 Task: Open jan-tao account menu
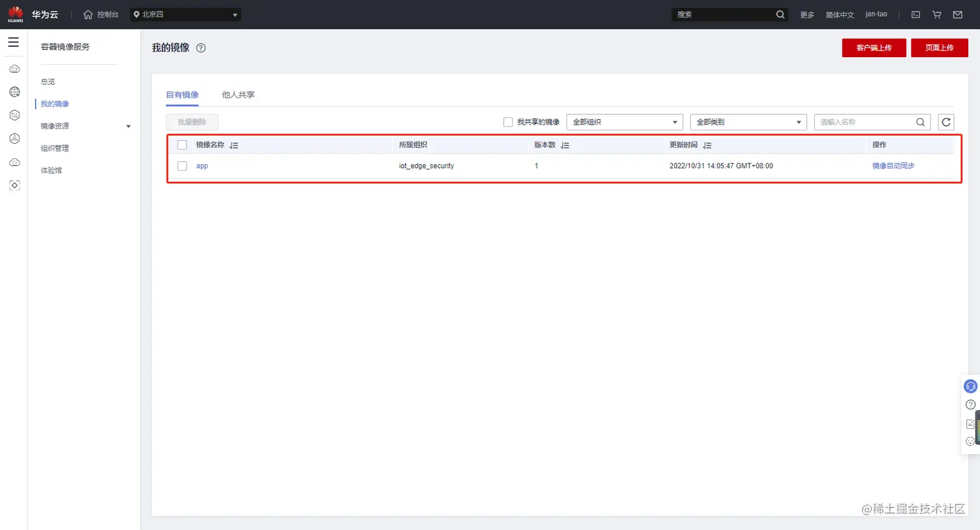pyautogui.click(x=876, y=14)
